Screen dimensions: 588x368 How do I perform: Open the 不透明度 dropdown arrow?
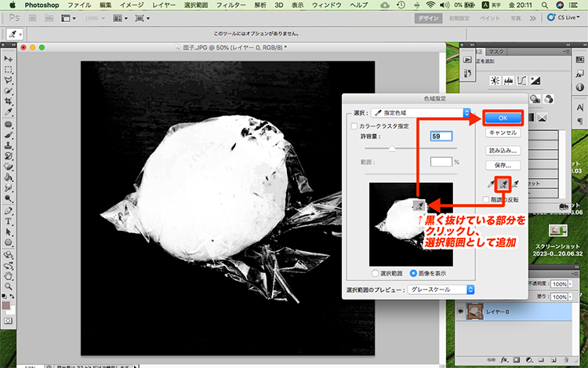click(570, 284)
